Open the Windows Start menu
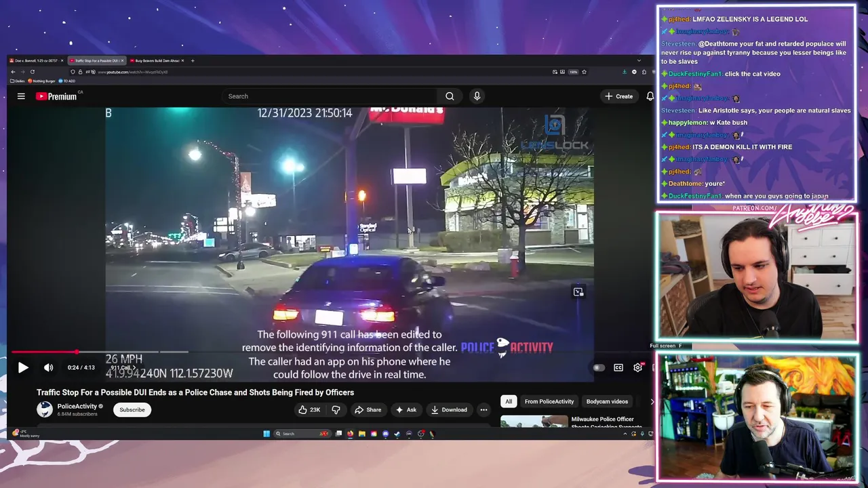The image size is (868, 488). (x=267, y=434)
